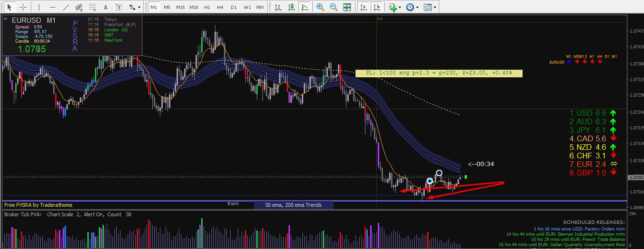Switch to H4 timeframe
The width and height of the screenshot is (644, 249).
click(220, 7)
